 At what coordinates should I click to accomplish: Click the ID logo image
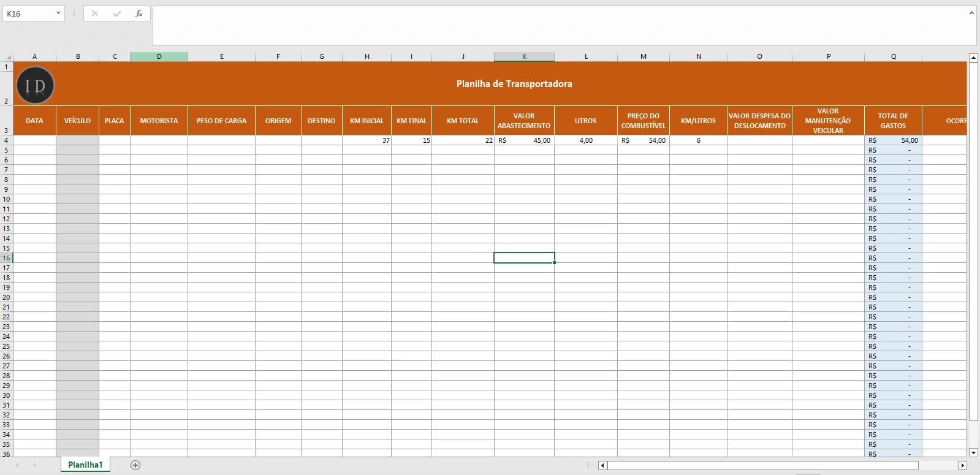coord(36,86)
